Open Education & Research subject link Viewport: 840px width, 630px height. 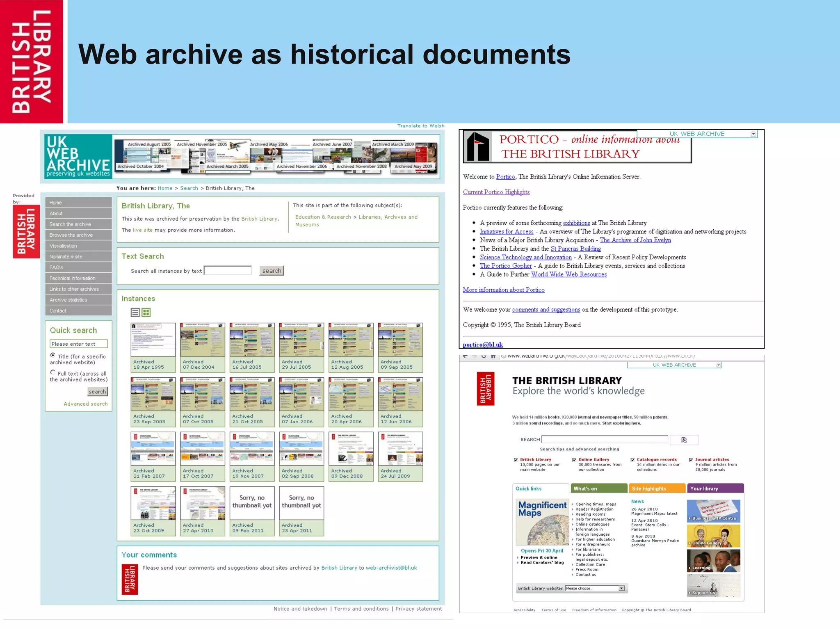(323, 217)
